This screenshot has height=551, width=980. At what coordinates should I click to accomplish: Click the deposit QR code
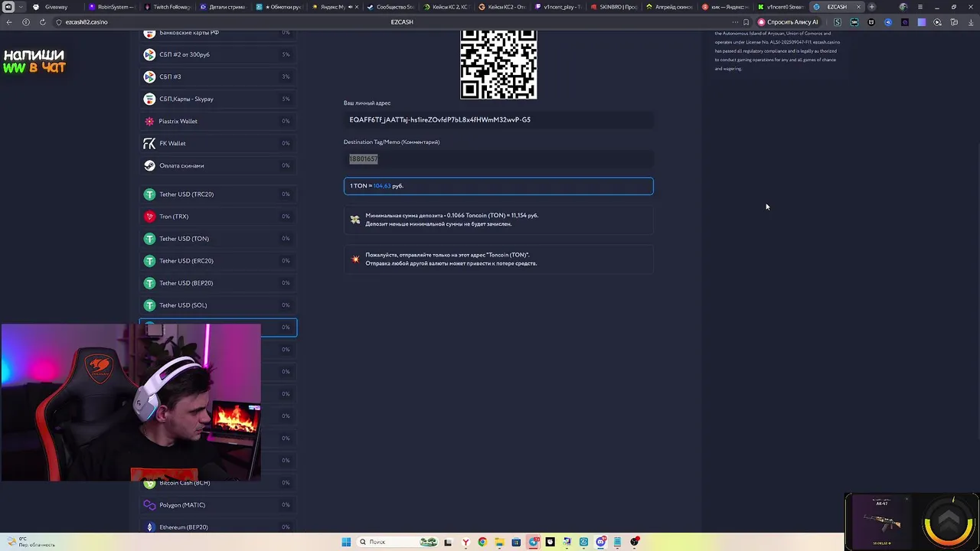(498, 64)
